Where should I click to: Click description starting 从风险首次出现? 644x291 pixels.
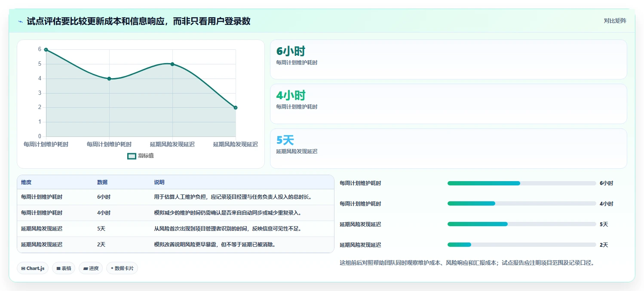[227, 229]
